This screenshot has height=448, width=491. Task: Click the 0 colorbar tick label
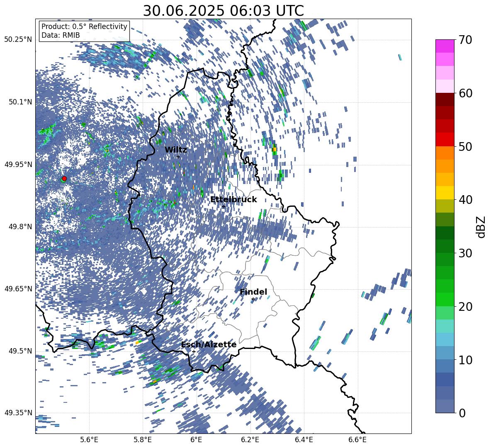tap(462, 413)
